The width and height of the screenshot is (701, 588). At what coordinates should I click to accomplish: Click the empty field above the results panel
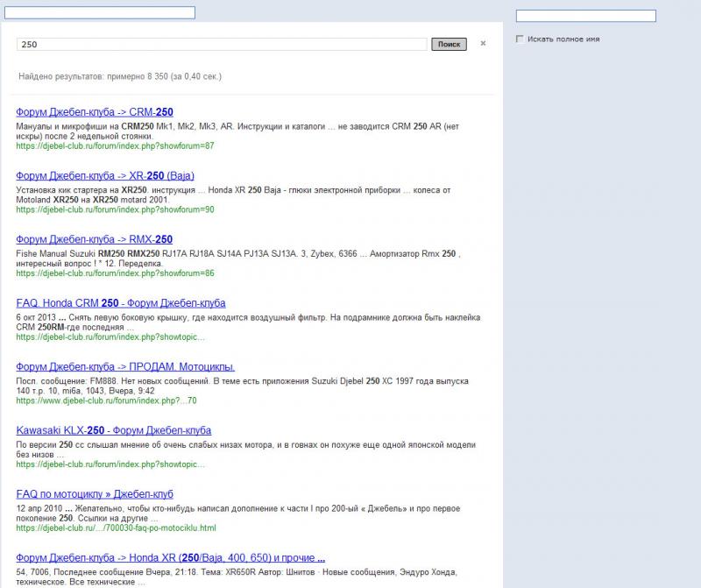[100, 12]
